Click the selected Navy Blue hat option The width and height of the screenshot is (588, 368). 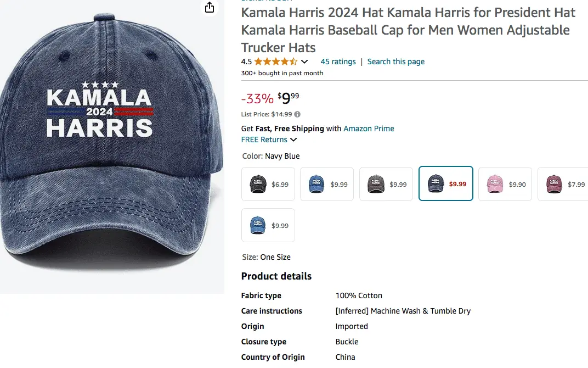tap(445, 184)
